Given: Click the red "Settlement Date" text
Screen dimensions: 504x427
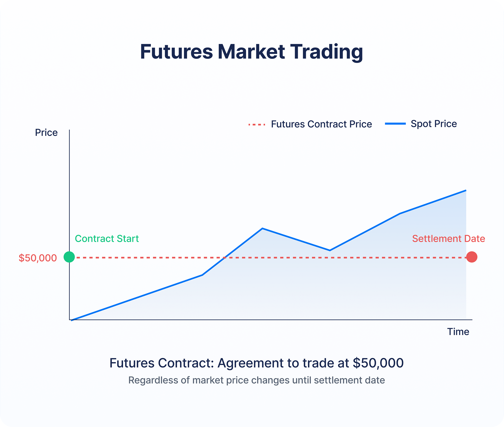Looking at the screenshot, I should [448, 239].
